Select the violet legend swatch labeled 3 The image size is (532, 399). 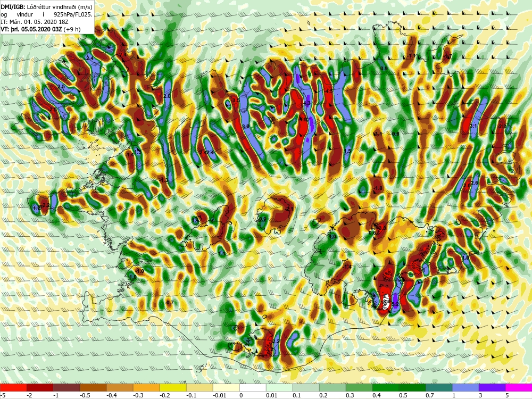492,387
